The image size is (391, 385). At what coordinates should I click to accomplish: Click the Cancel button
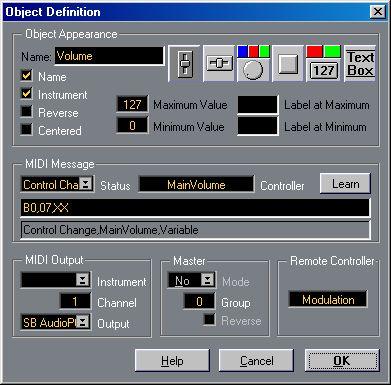pyautogui.click(x=256, y=361)
